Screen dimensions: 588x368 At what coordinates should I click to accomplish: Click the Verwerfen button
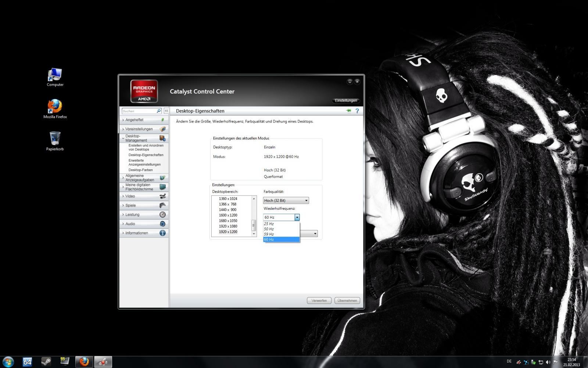[319, 301]
